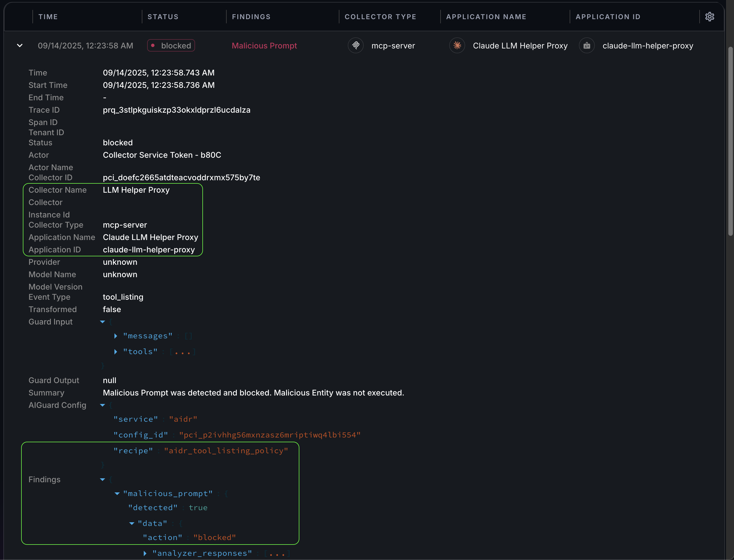This screenshot has height=560, width=734.
Task: Open the table settings gear icon
Action: tap(709, 17)
